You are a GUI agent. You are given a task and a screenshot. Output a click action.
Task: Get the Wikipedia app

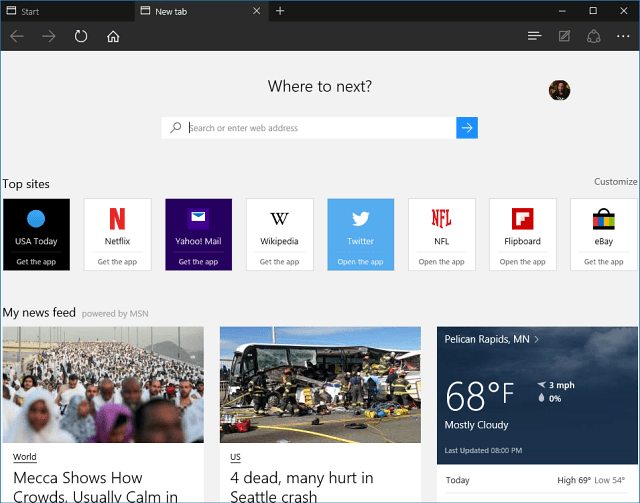point(279,262)
